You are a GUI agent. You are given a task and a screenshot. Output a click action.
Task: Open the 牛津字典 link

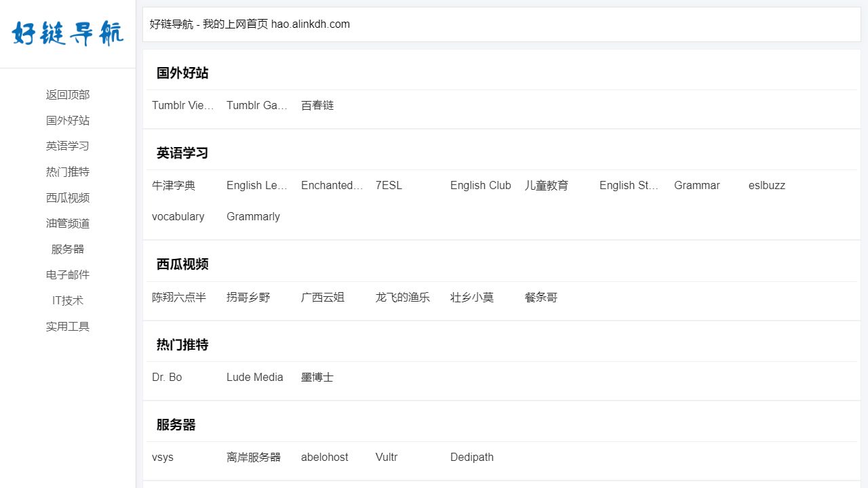coord(174,186)
